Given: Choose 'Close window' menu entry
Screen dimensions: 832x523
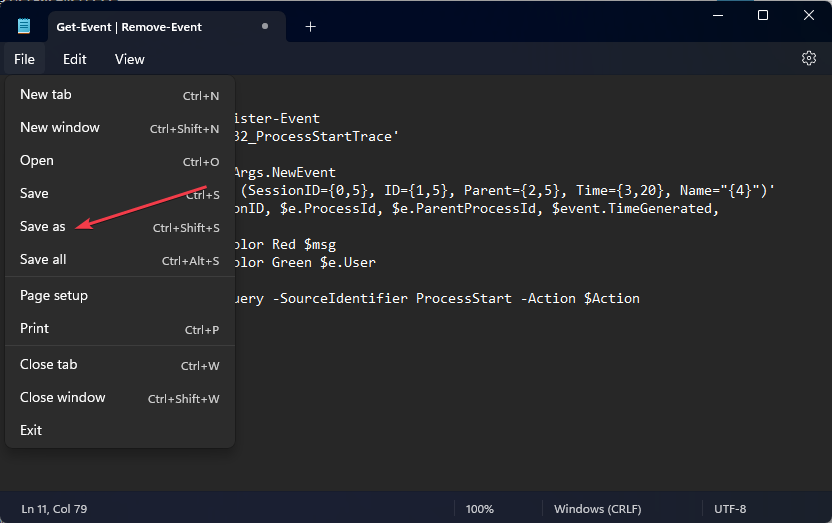Looking at the screenshot, I should [63, 398].
